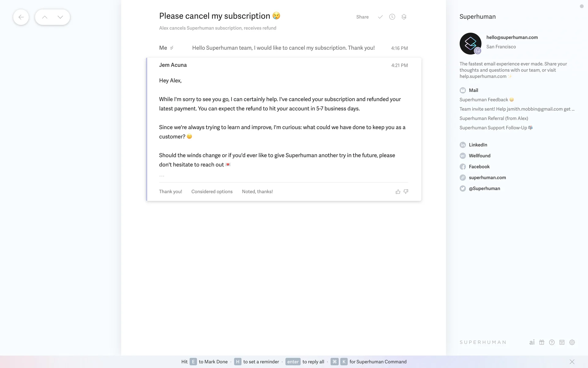Open the AI icon in footer
This screenshot has width=588, height=368.
(x=532, y=342)
